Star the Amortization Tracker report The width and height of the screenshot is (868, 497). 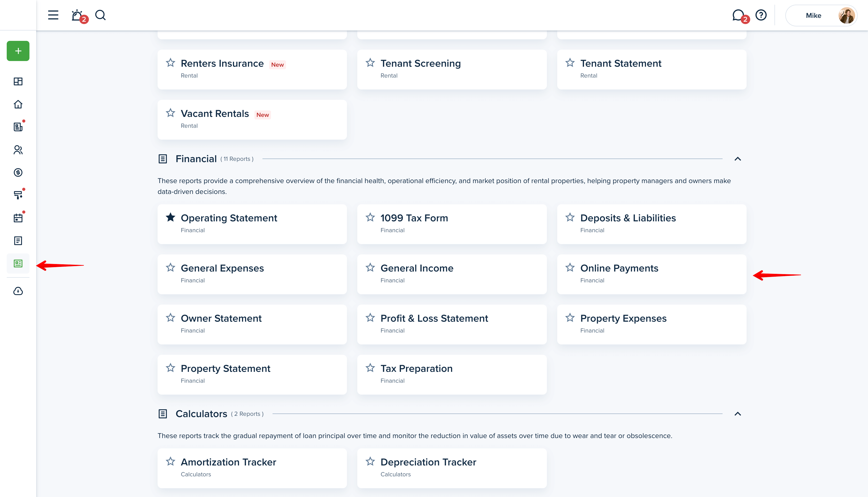coord(171,461)
